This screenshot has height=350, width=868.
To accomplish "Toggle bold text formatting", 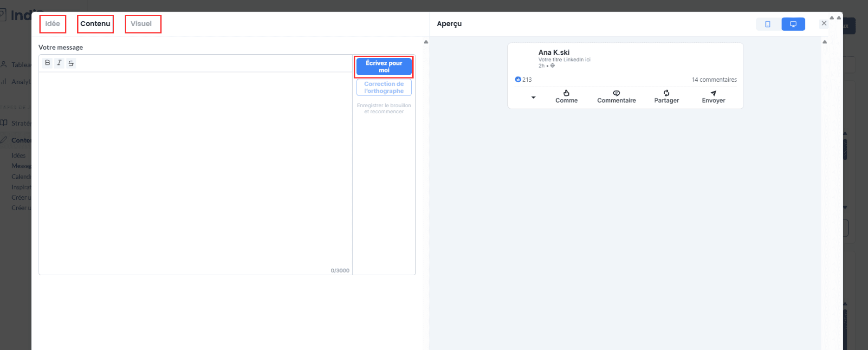I will pos(47,63).
